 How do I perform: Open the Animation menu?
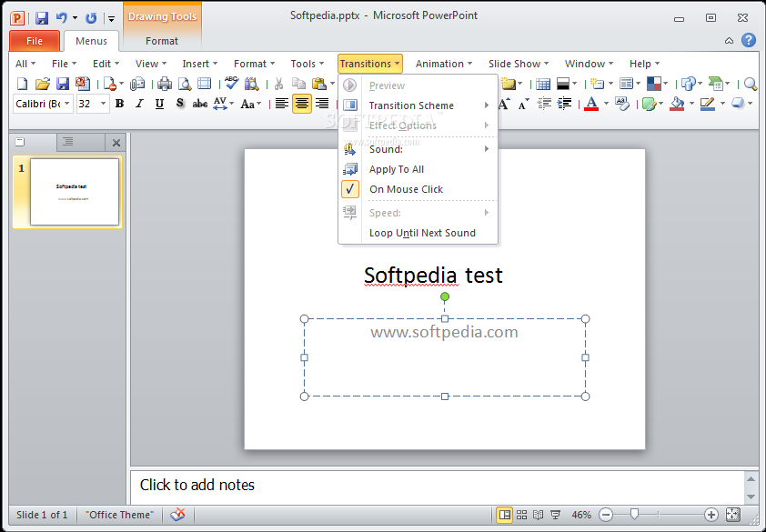click(x=444, y=64)
